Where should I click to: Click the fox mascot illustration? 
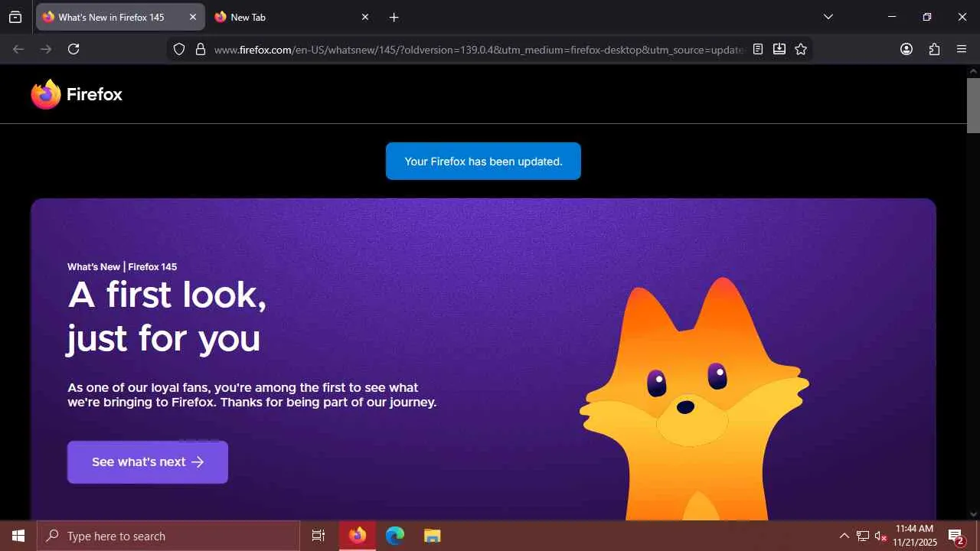[694, 399]
